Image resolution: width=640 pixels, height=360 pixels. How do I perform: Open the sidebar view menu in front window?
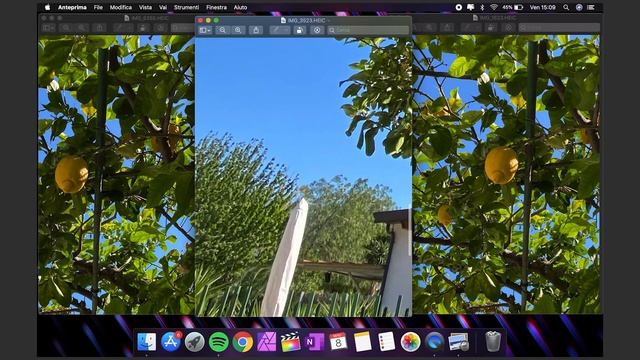[205, 30]
